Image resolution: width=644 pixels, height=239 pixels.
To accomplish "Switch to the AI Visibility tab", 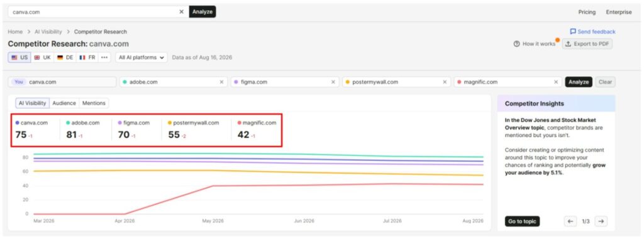I will [x=33, y=103].
